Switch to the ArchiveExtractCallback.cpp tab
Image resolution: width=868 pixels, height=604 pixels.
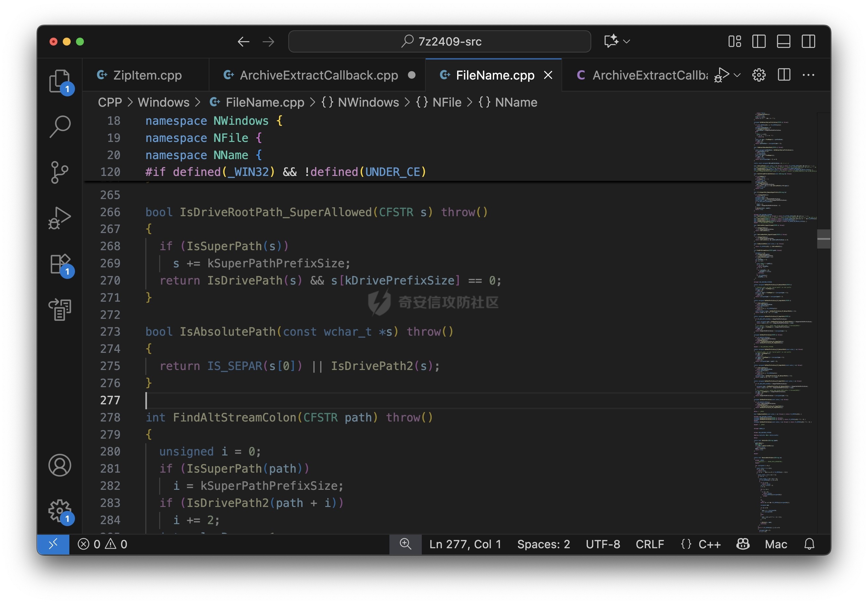pos(318,75)
